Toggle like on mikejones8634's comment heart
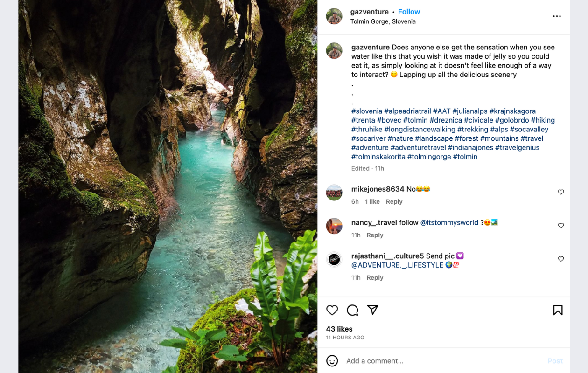 (560, 192)
